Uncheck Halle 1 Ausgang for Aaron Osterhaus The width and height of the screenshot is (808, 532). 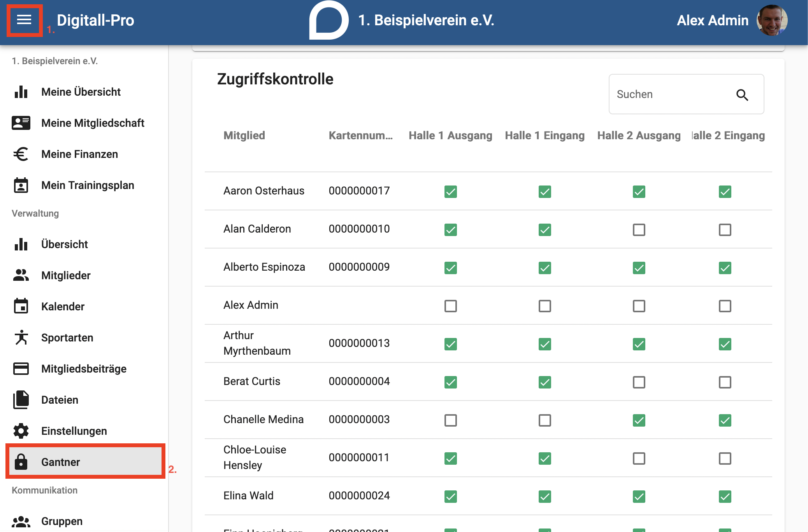(x=451, y=191)
